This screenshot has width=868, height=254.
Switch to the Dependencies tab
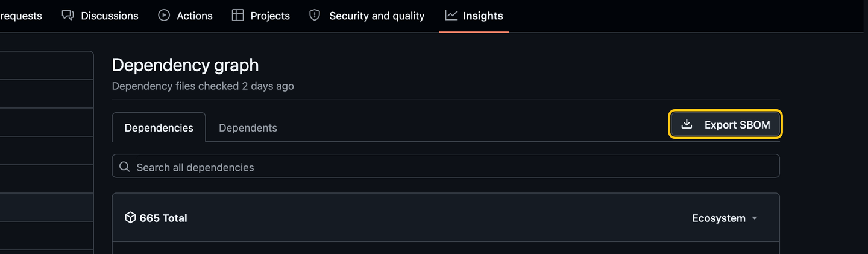[159, 127]
